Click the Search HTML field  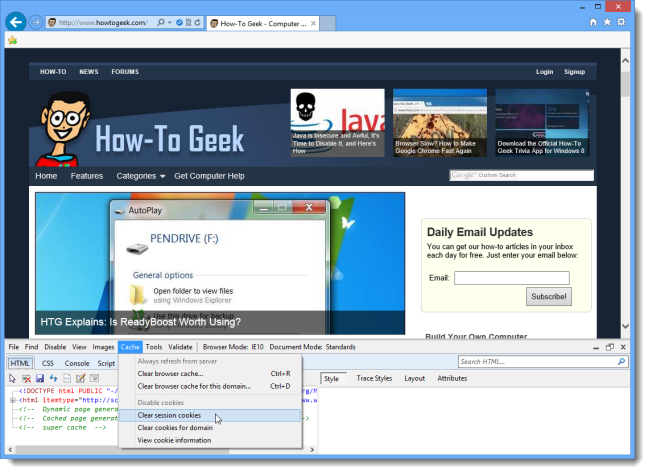click(x=543, y=362)
